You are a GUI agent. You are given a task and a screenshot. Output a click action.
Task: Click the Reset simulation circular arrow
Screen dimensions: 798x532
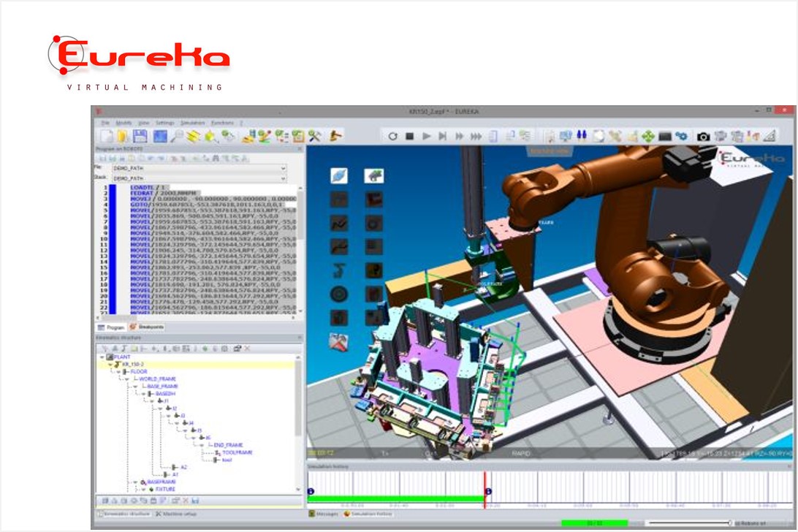click(x=392, y=137)
